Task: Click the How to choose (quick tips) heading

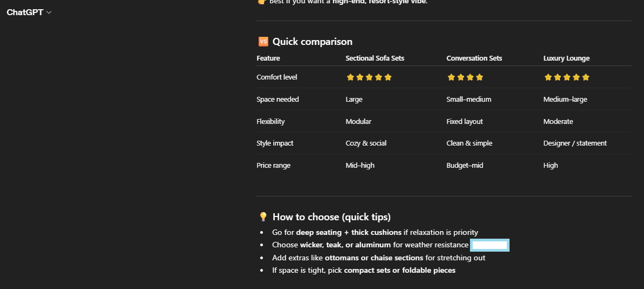Action: point(331,217)
